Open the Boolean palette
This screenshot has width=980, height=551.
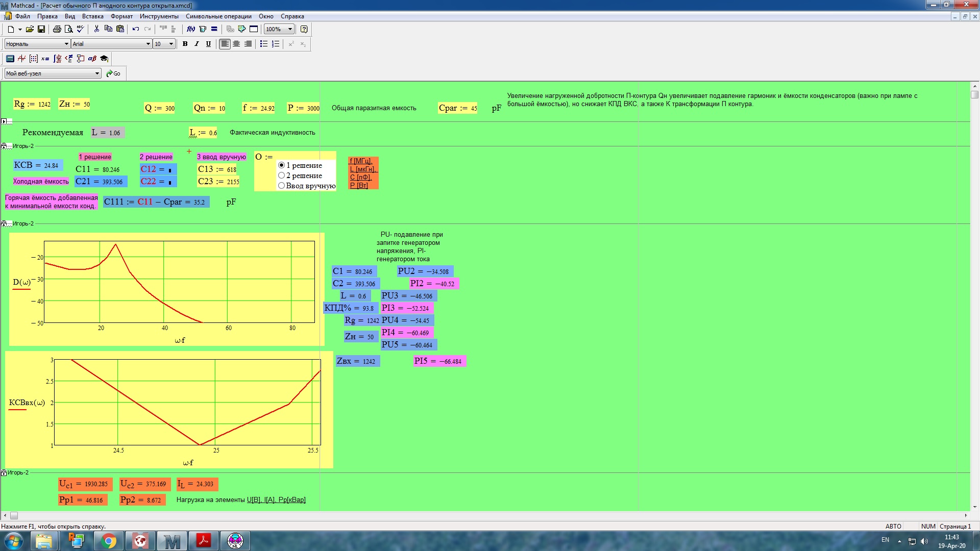[69, 59]
